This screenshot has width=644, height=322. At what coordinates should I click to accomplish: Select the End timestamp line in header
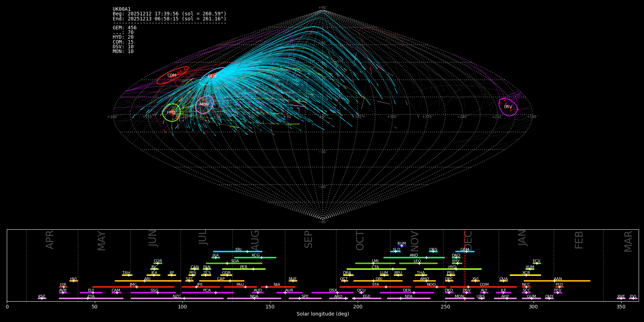tap(170, 19)
